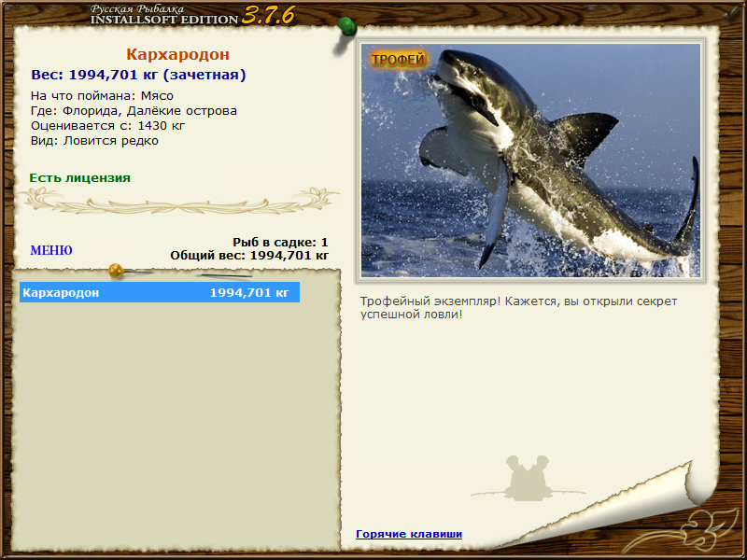The image size is (747, 560).
Task: Click the text 'Где: Флорида, Далёкие острова'
Action: 134,111
